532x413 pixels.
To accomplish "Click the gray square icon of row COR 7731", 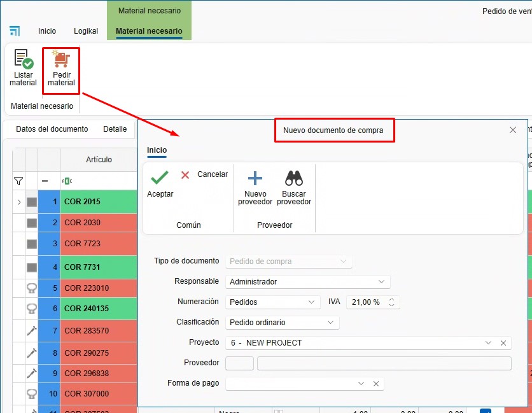I will [x=32, y=267].
